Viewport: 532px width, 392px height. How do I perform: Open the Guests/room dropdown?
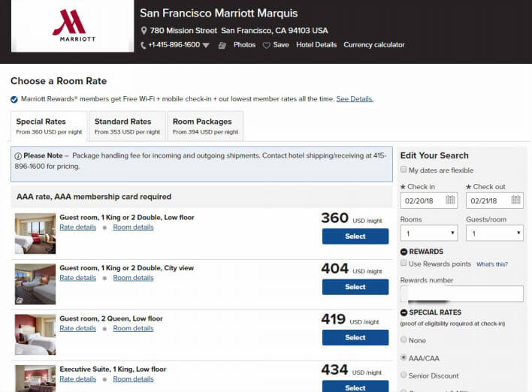[x=494, y=234]
